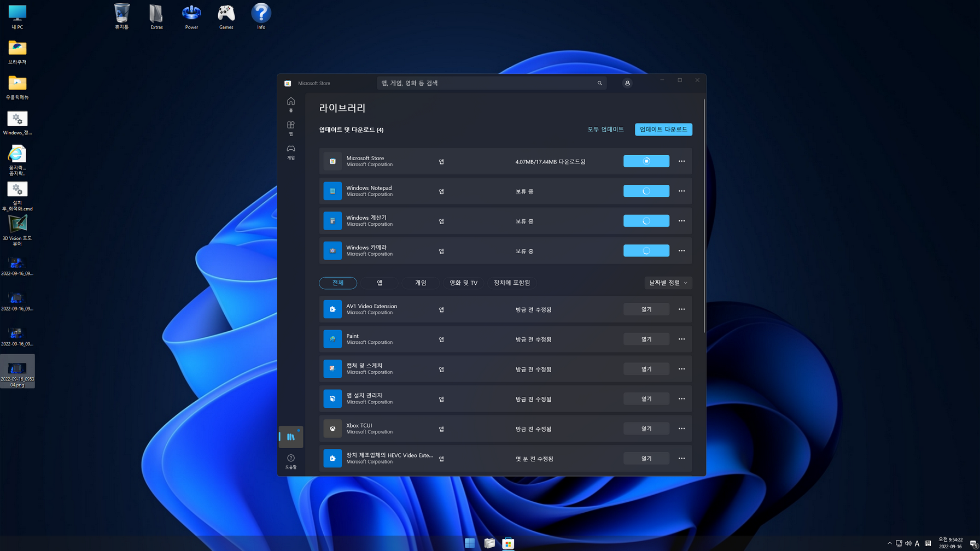Click the pending button for Windows 카메라
The width and height of the screenshot is (980, 551).
pyautogui.click(x=646, y=250)
